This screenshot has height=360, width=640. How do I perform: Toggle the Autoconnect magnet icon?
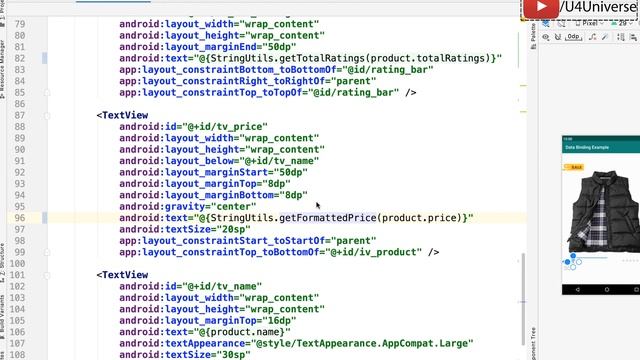[558, 37]
